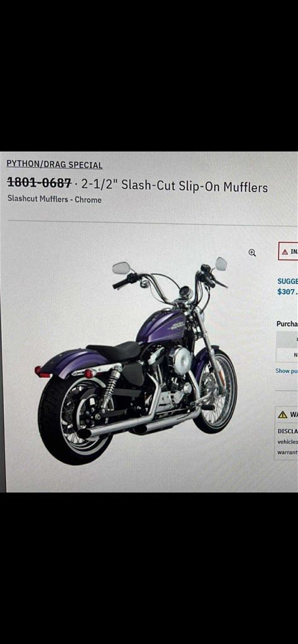This screenshot has height=644, width=298.
Task: Open the PYTHON/DRAG SPECIAL brand link
Action: click(54, 164)
